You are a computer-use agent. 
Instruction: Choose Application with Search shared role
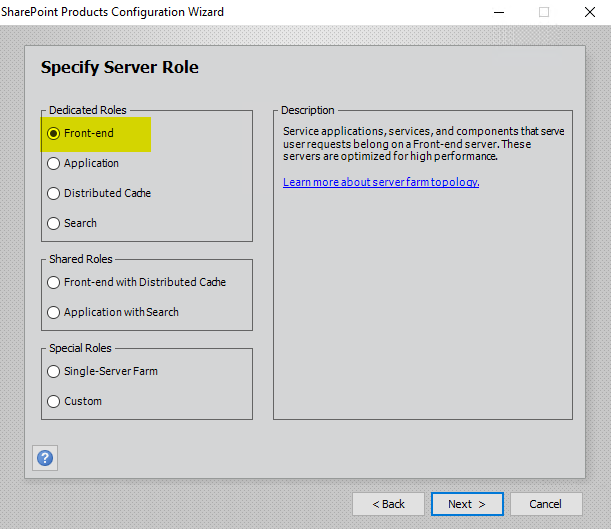pyautogui.click(x=54, y=312)
